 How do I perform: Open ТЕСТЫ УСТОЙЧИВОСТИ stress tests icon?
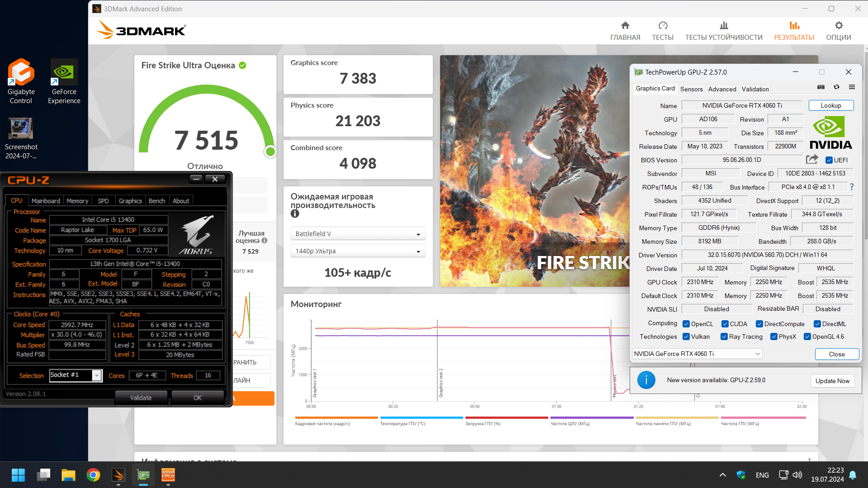coord(724,26)
